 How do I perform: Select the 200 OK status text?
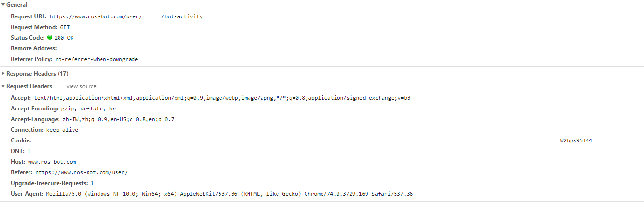point(64,38)
